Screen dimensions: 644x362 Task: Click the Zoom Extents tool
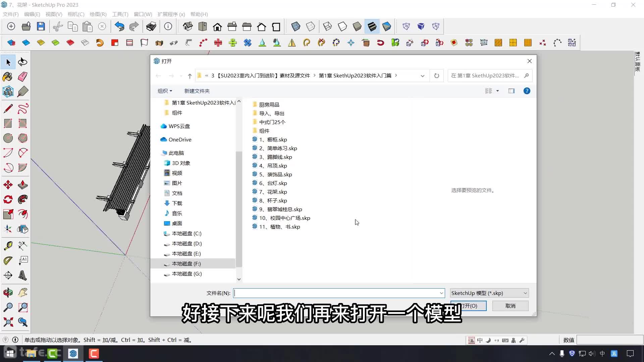tap(8, 322)
